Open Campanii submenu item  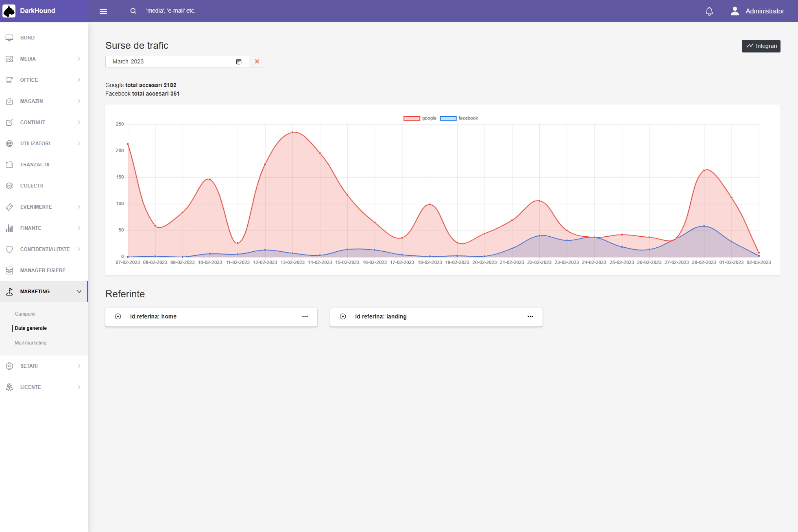point(25,314)
